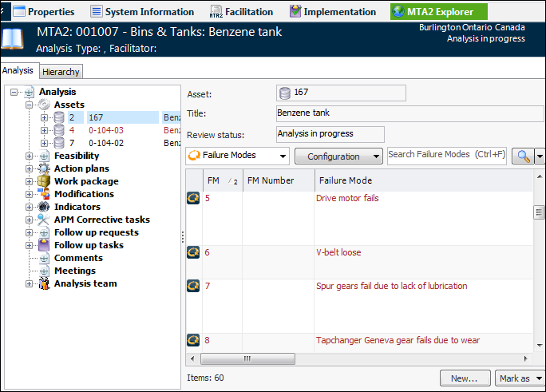Expand asset 0-104-03 tree node

click(44, 131)
